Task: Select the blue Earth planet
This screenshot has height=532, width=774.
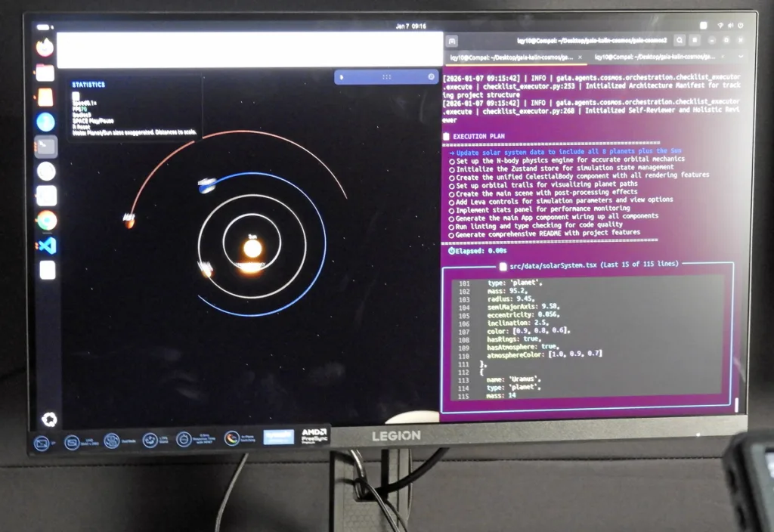Action: [x=207, y=185]
